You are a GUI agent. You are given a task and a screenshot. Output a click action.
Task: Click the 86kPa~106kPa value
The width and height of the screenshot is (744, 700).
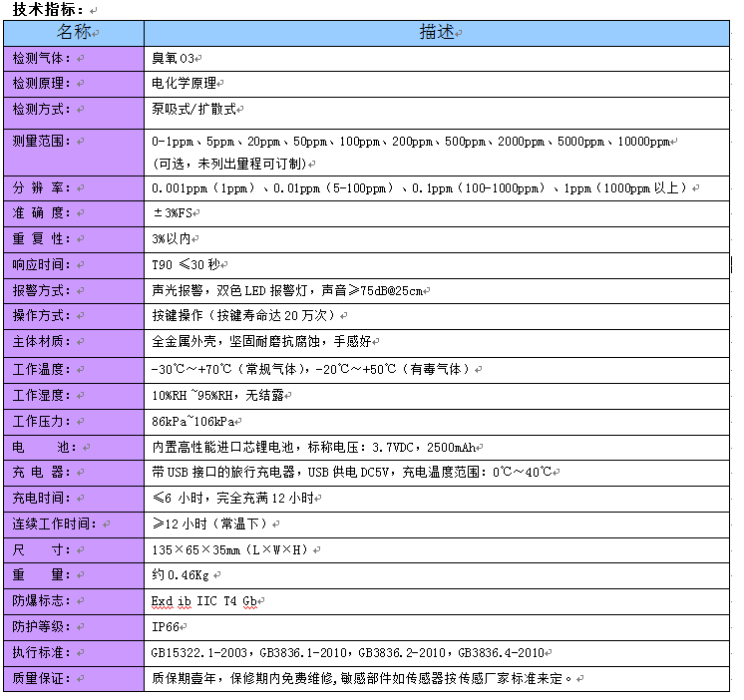coord(193,421)
